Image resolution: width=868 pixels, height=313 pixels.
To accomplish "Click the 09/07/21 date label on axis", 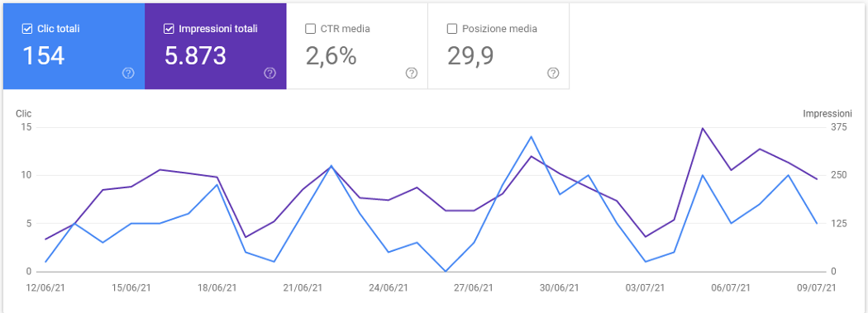I will [x=817, y=288].
